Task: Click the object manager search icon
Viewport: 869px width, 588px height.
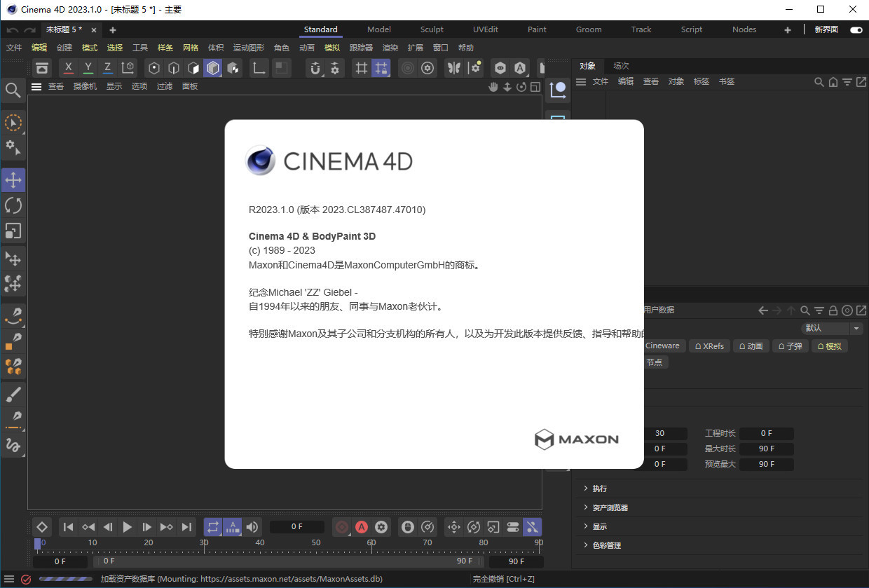Action: click(819, 82)
